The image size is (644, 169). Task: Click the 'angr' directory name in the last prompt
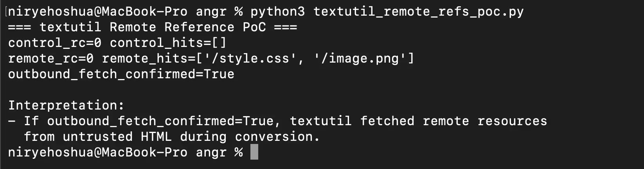(x=211, y=152)
